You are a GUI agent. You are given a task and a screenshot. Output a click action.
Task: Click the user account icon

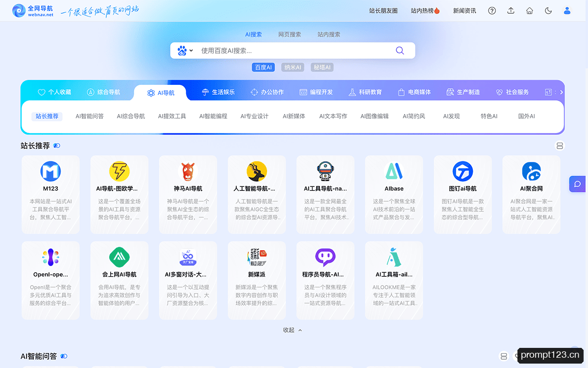(x=567, y=10)
